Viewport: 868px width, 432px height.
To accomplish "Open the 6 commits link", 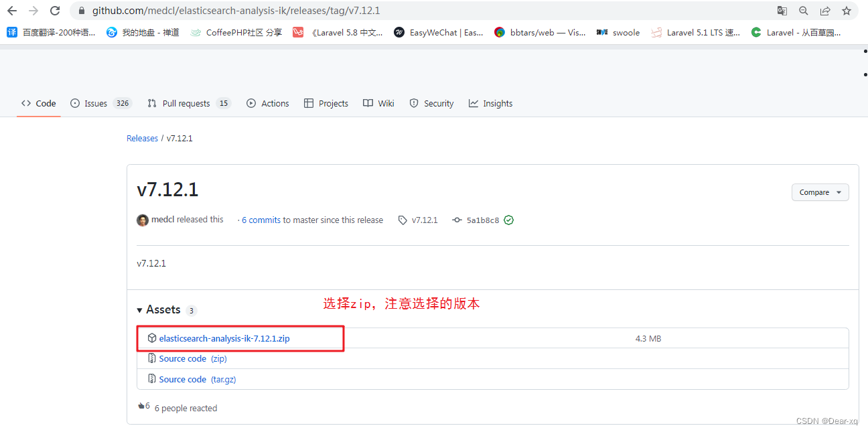I will [261, 220].
